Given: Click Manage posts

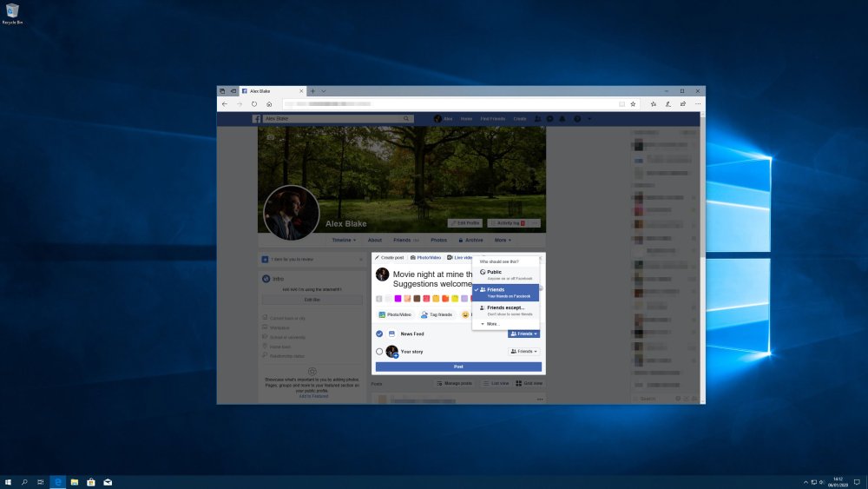Looking at the screenshot, I should point(455,383).
